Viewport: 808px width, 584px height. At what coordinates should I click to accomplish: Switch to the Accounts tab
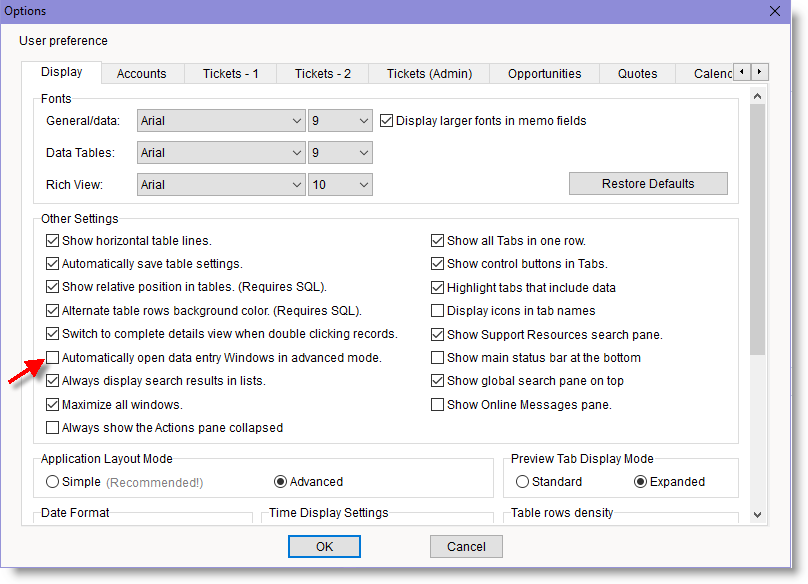click(141, 74)
